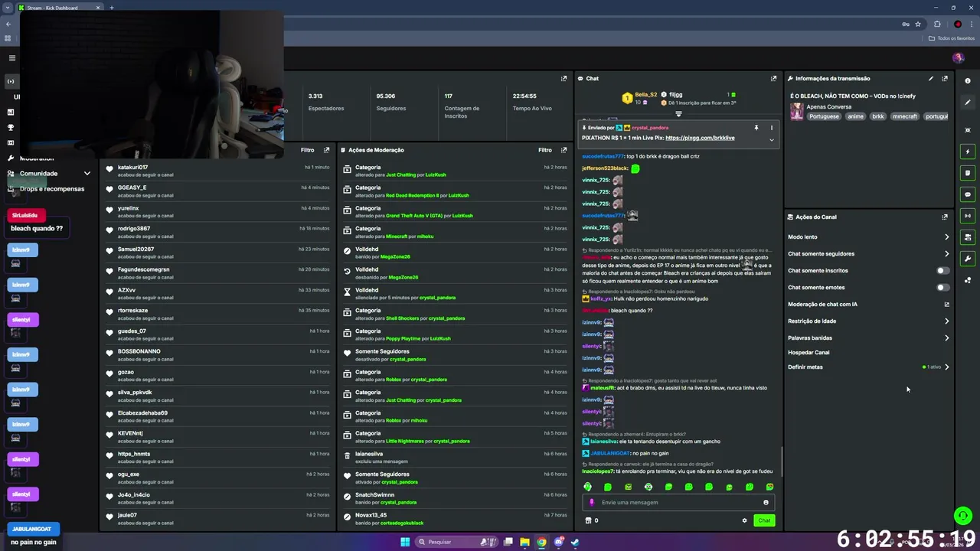The width and height of the screenshot is (980, 551).
Task: Unpin the pinned chat message
Action: 756,128
